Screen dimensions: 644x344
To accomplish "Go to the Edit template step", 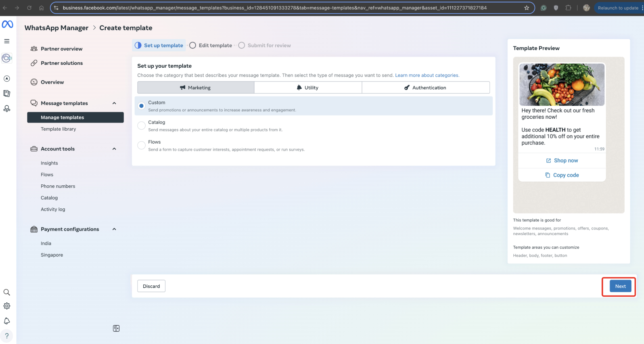I will [x=211, y=45].
